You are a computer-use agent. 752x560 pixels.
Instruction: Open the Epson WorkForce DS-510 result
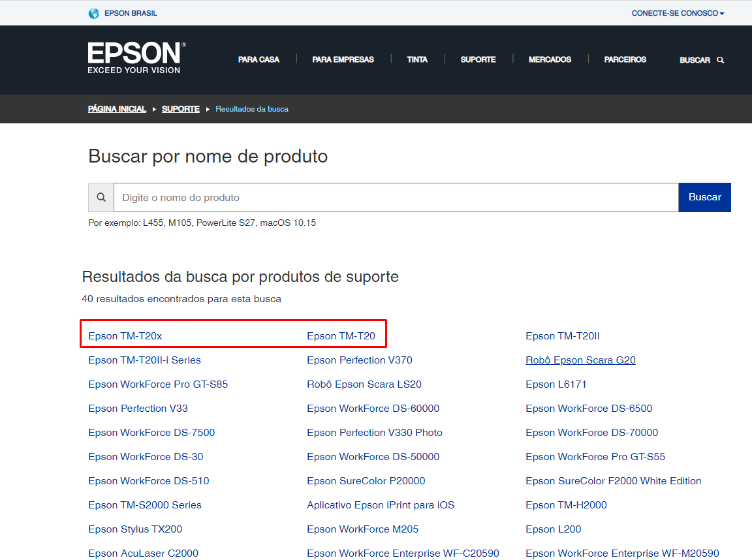tap(149, 481)
